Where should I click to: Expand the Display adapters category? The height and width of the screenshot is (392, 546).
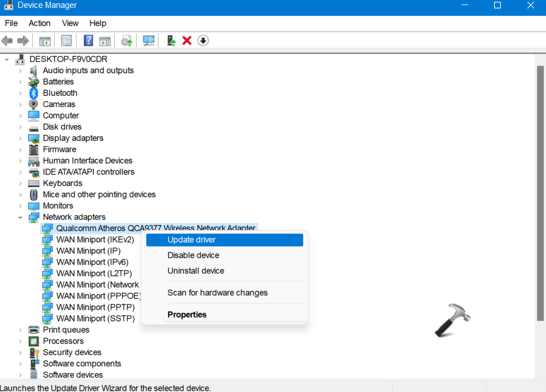click(x=20, y=138)
